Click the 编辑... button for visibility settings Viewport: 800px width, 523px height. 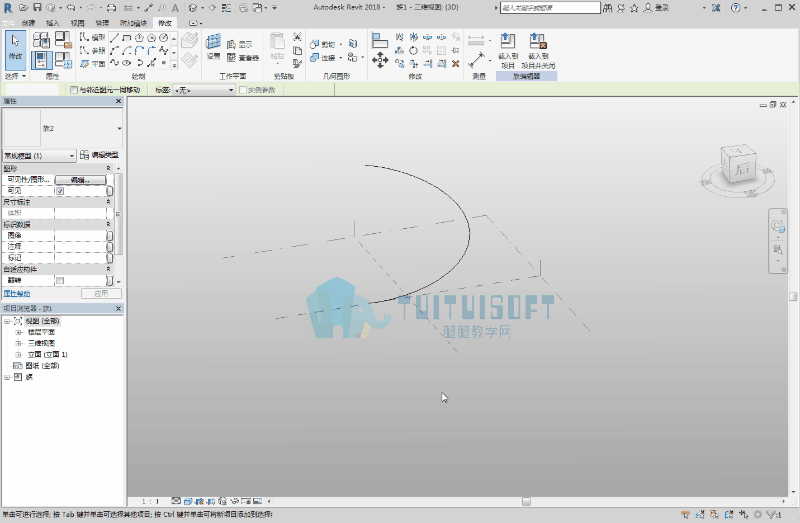(81, 180)
